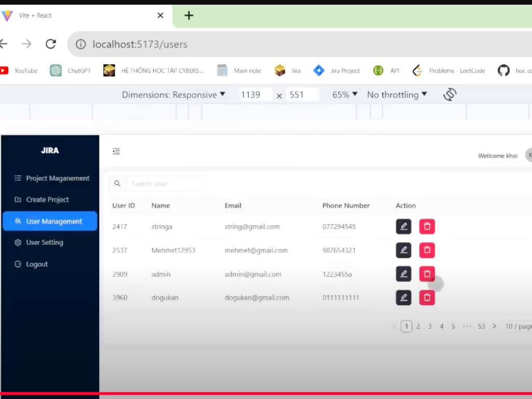Collapse the sidebar with menu fold icon

tap(116, 151)
